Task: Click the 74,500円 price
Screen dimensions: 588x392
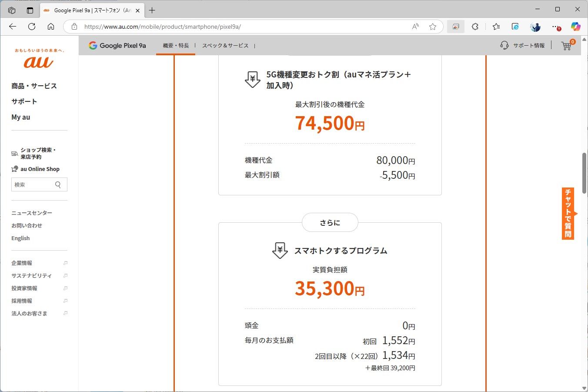Action: pyautogui.click(x=330, y=123)
